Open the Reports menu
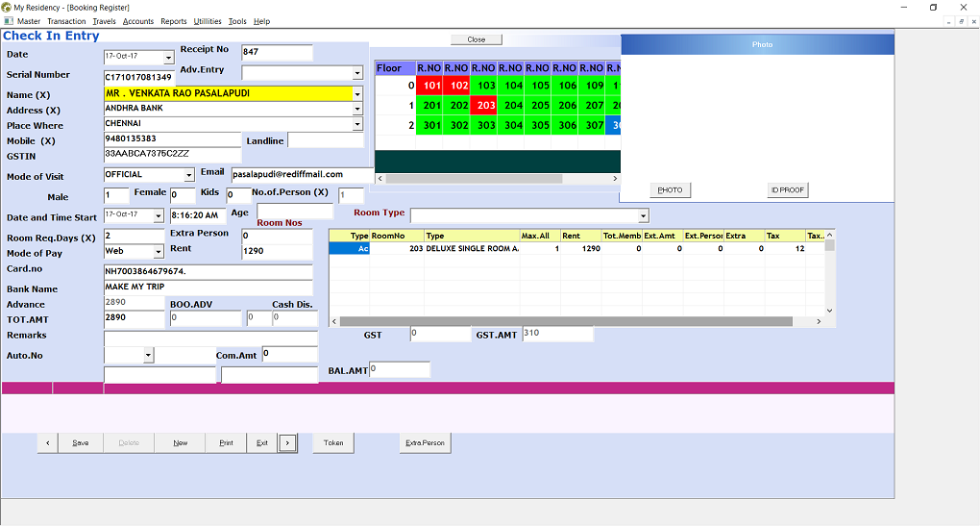This screenshot has width=980, height=526. click(174, 21)
